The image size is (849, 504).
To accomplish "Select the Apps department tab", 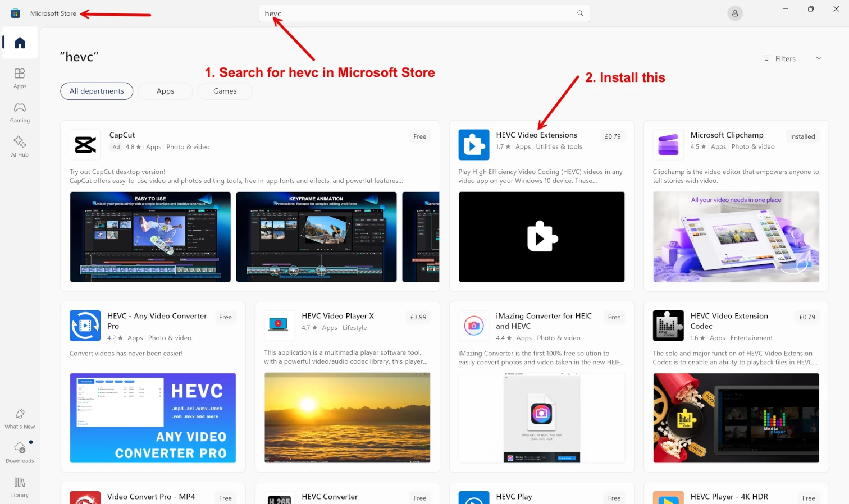I will tap(165, 91).
